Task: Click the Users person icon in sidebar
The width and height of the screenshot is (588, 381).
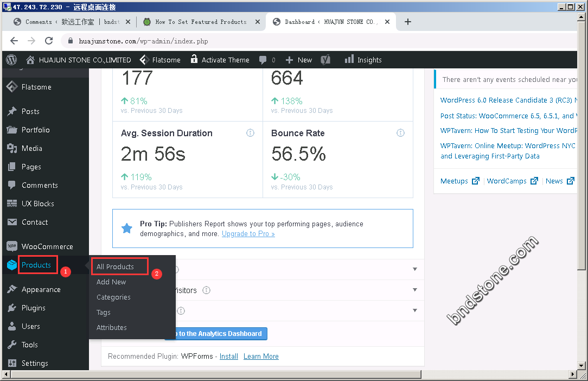Action: pos(12,326)
